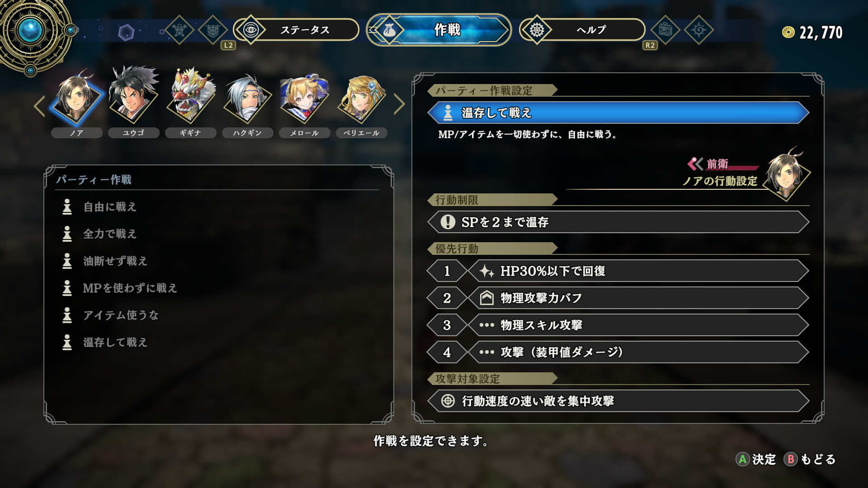Switch to the ヘルプ tab

pyautogui.click(x=582, y=30)
